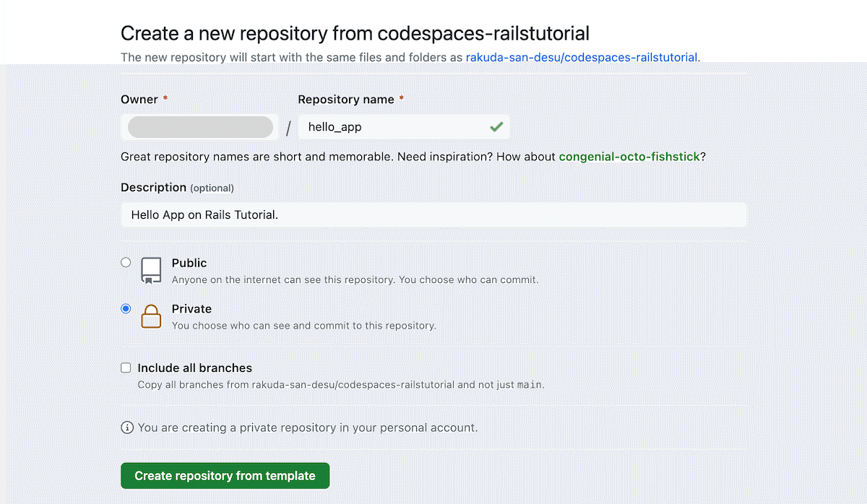Enable the Include all branches checkbox
This screenshot has width=867, height=504.
[x=126, y=368]
